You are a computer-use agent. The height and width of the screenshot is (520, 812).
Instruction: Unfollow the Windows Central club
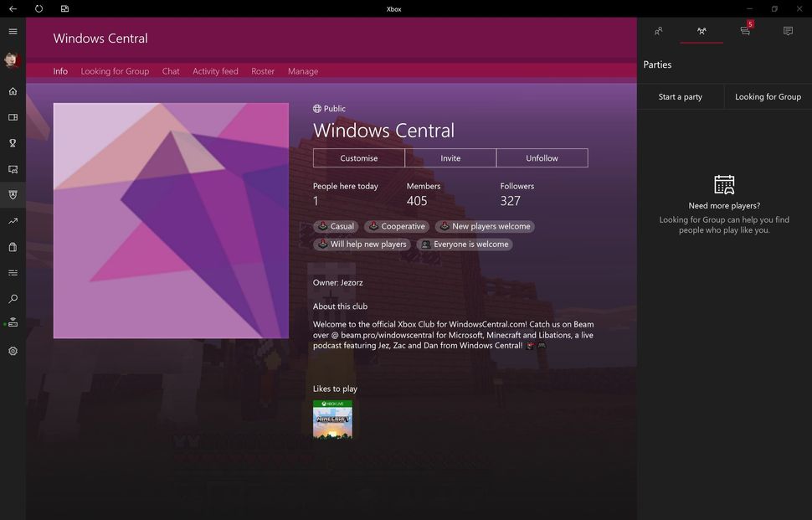coord(542,157)
